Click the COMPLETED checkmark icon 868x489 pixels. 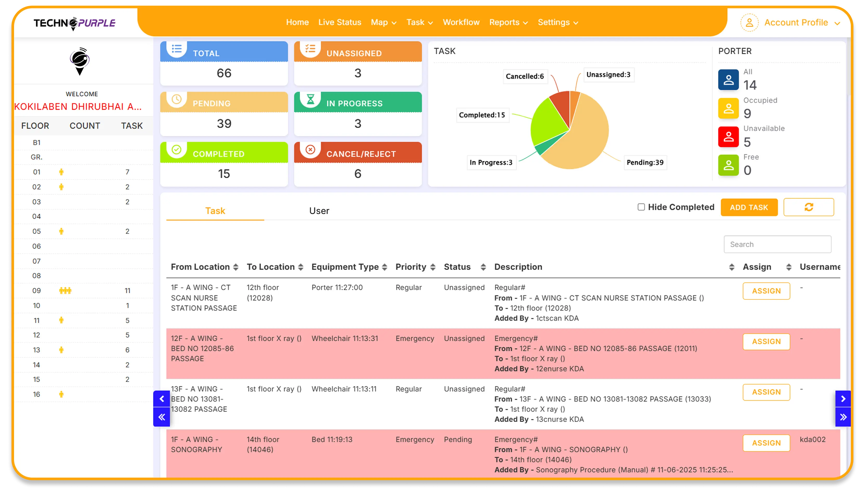(x=176, y=150)
